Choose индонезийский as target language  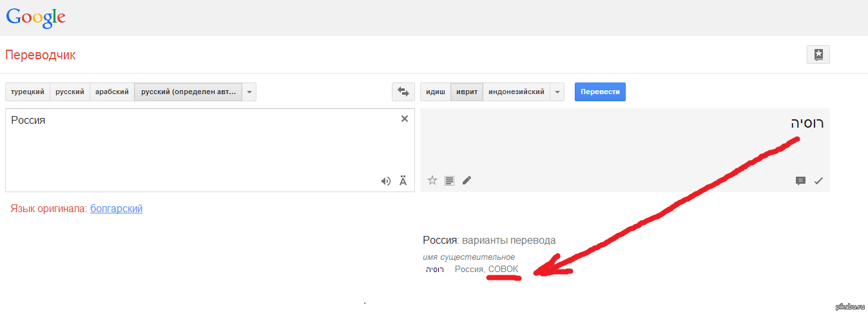pyautogui.click(x=516, y=92)
